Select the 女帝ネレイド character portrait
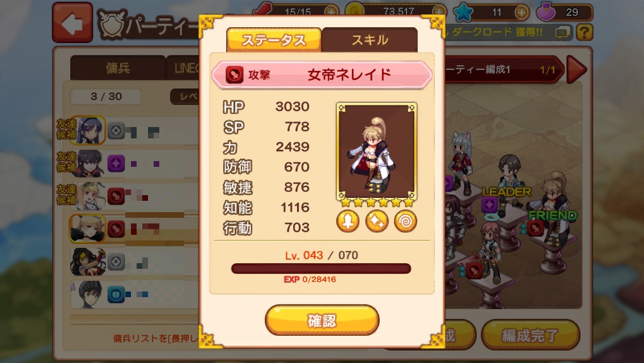This screenshot has height=363, width=644. pyautogui.click(x=376, y=151)
